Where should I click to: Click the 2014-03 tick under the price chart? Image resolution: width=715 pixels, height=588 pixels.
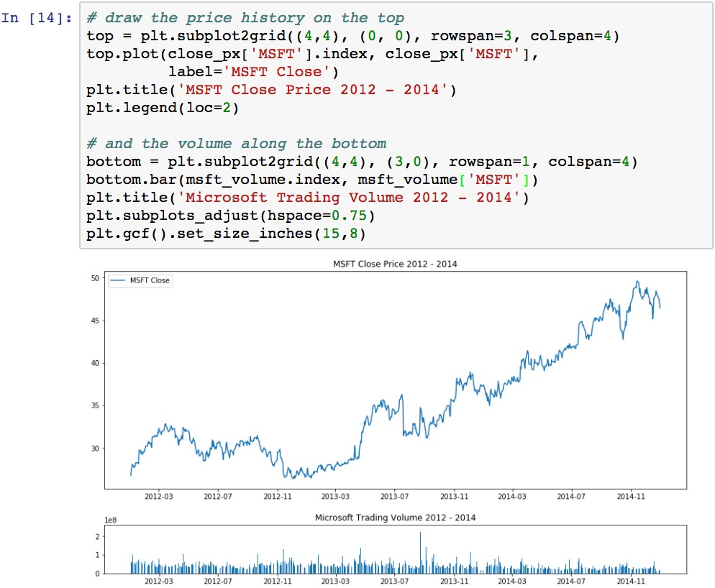[511, 497]
